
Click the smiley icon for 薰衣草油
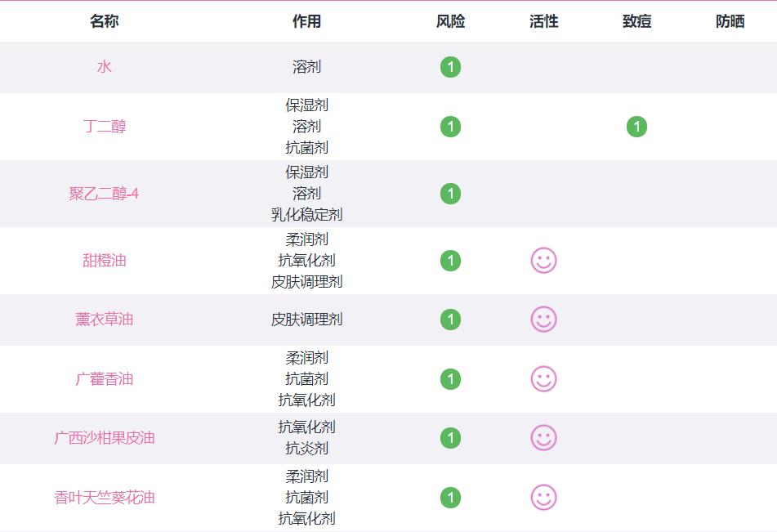click(x=543, y=320)
